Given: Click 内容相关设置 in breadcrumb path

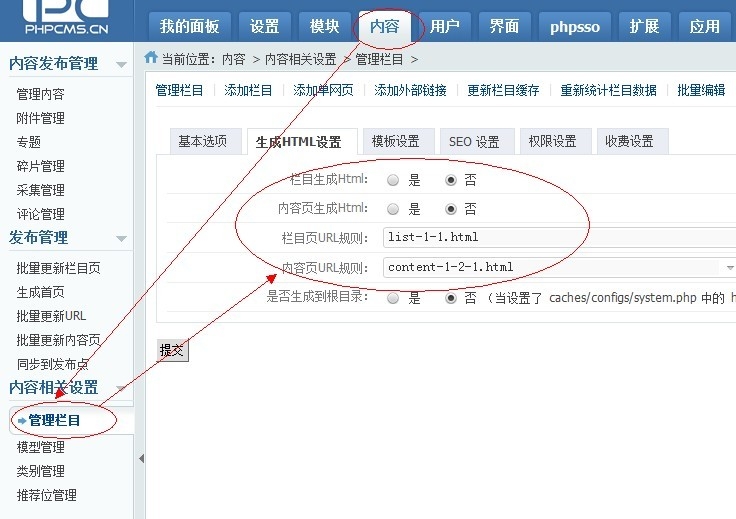Looking at the screenshot, I should coord(301,60).
